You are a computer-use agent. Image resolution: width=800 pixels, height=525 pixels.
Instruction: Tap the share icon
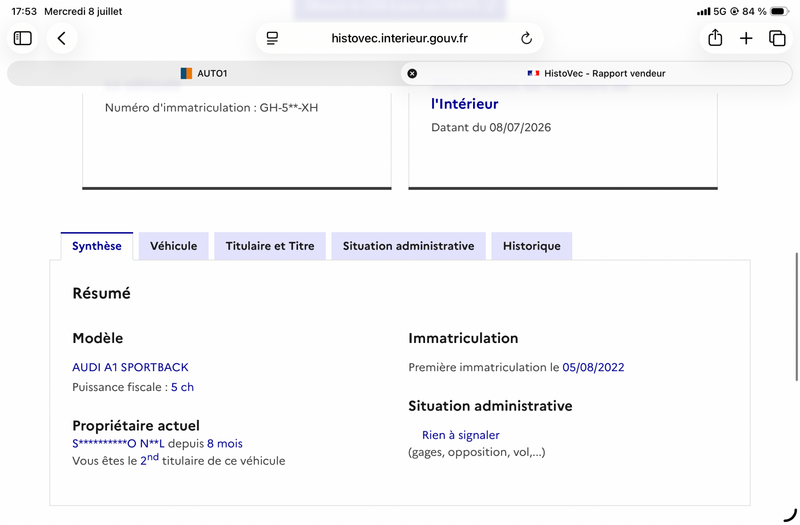click(x=715, y=38)
